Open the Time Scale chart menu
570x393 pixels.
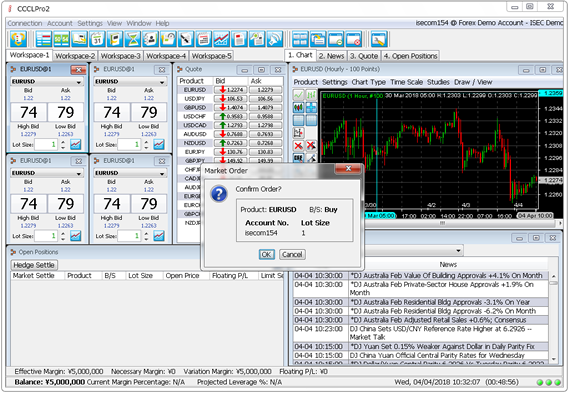pos(406,82)
